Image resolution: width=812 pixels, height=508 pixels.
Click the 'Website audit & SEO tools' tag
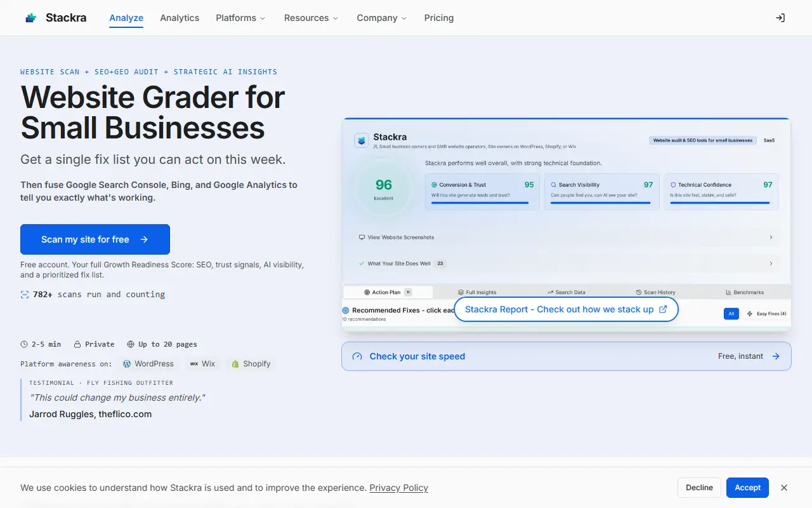click(703, 140)
